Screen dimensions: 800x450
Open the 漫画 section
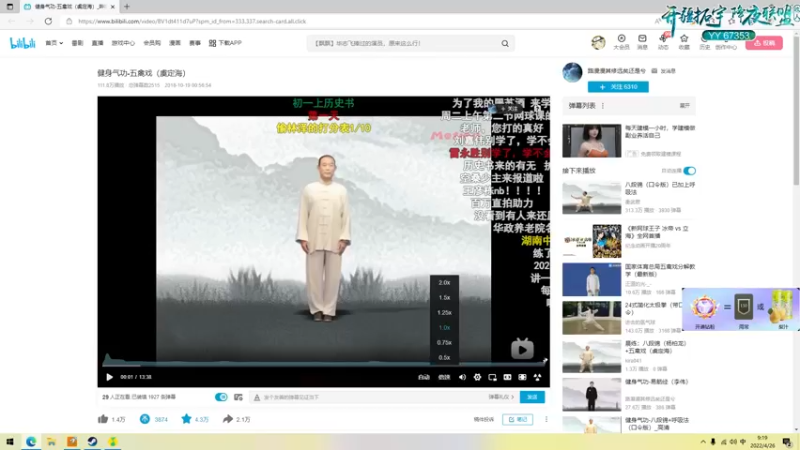(175, 43)
